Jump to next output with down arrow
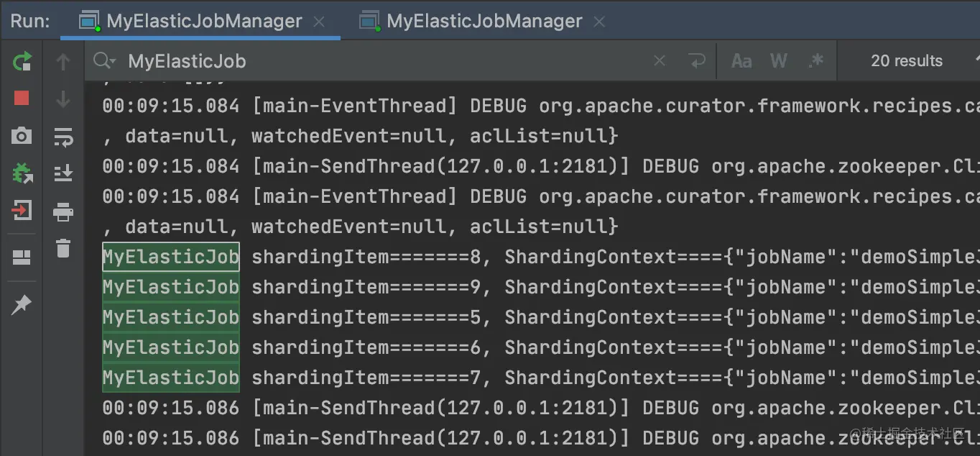The image size is (980, 456). (63, 99)
